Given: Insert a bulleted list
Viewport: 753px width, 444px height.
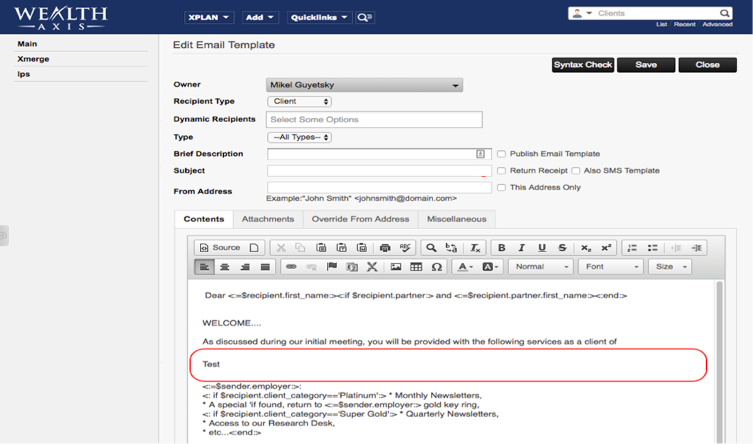Looking at the screenshot, I should (652, 248).
